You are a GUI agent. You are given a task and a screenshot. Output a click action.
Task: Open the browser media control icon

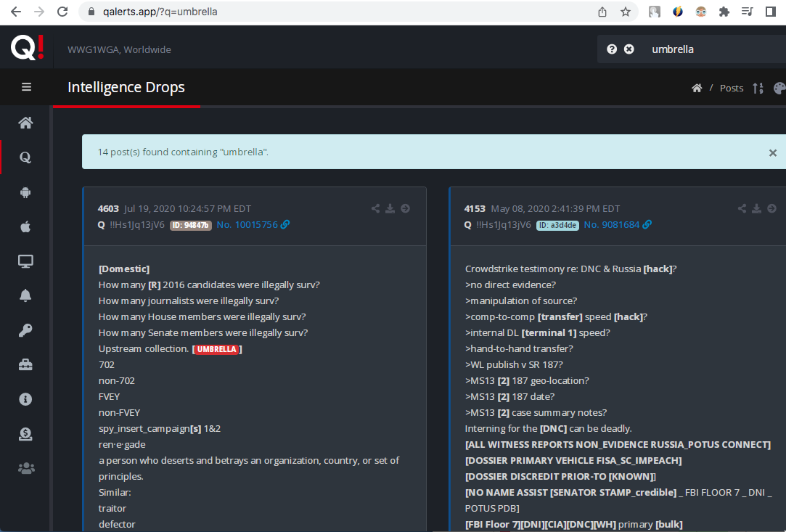747,12
